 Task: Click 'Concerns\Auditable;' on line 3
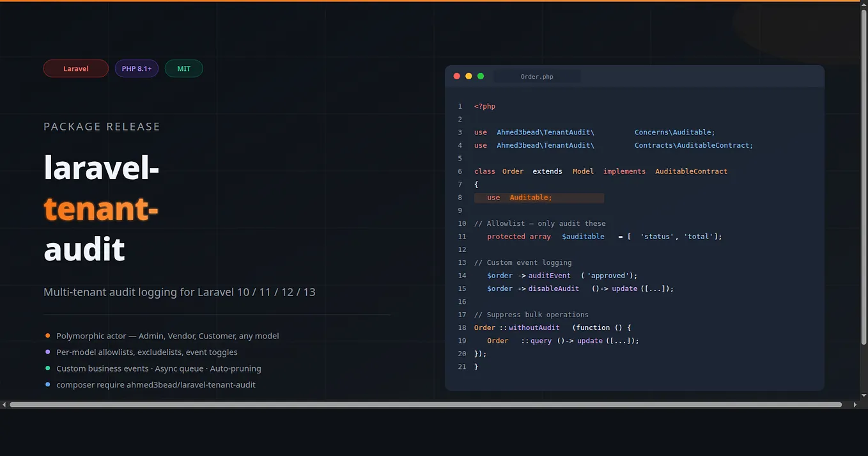click(675, 132)
